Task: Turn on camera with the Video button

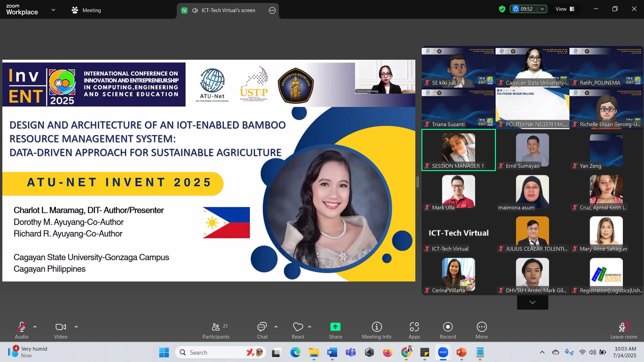Action: (x=61, y=330)
